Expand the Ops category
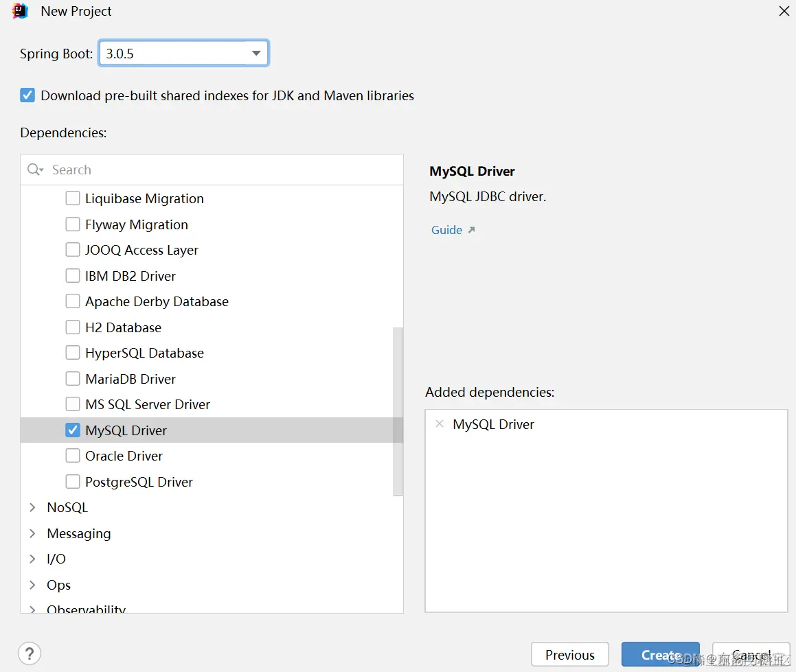The image size is (796, 672). click(32, 585)
